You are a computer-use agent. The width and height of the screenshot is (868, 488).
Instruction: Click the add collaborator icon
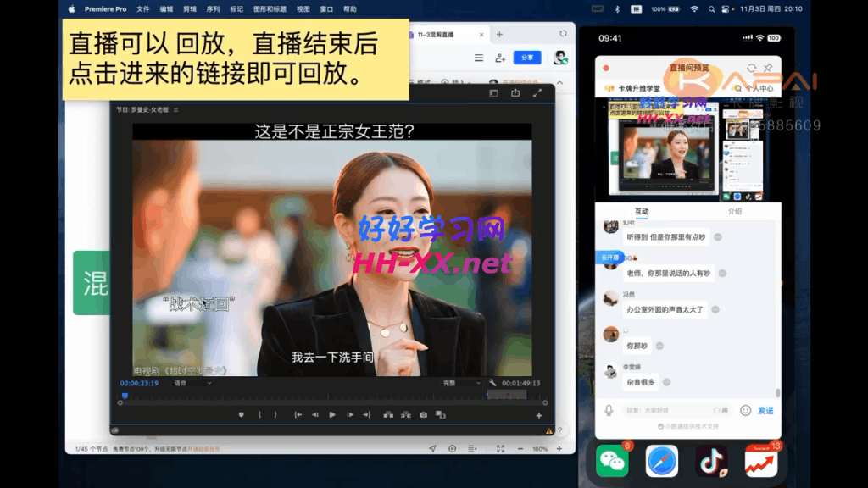[500, 58]
